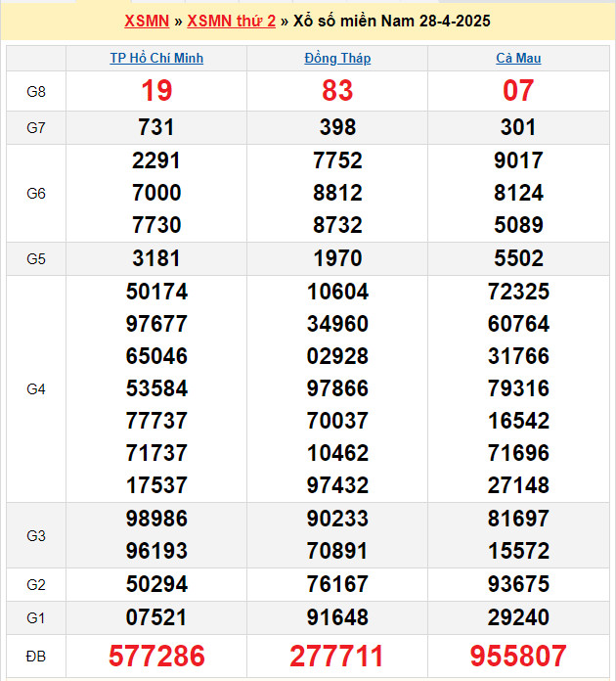
Task: Select G8 number 19 for Hồ Chí Minh
Action: [x=156, y=91]
